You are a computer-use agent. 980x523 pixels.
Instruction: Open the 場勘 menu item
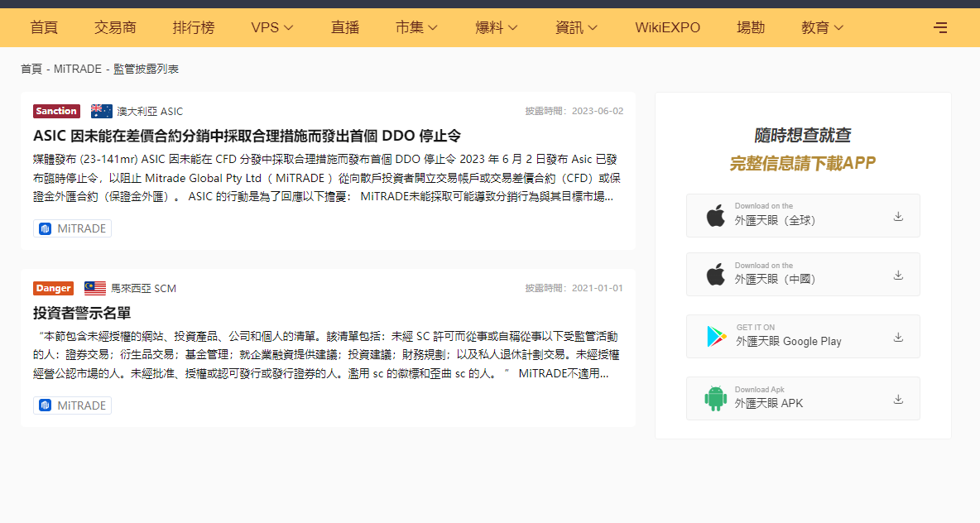point(751,27)
